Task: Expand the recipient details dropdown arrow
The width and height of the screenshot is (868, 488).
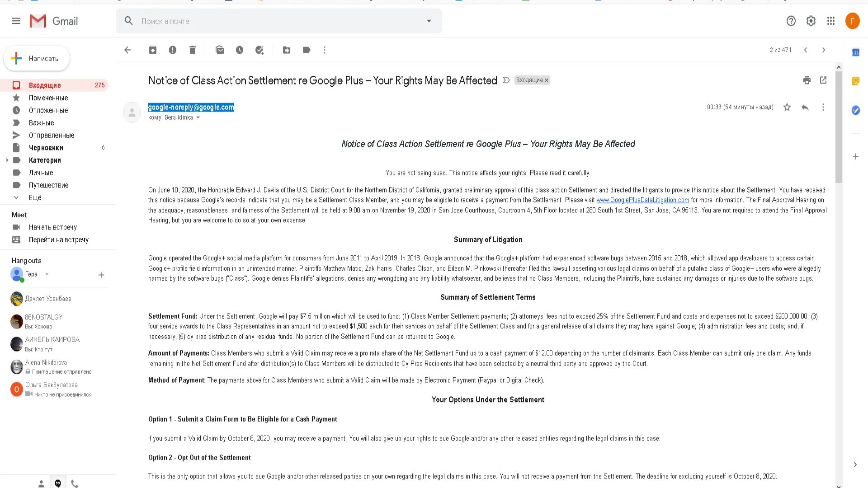Action: tap(198, 117)
